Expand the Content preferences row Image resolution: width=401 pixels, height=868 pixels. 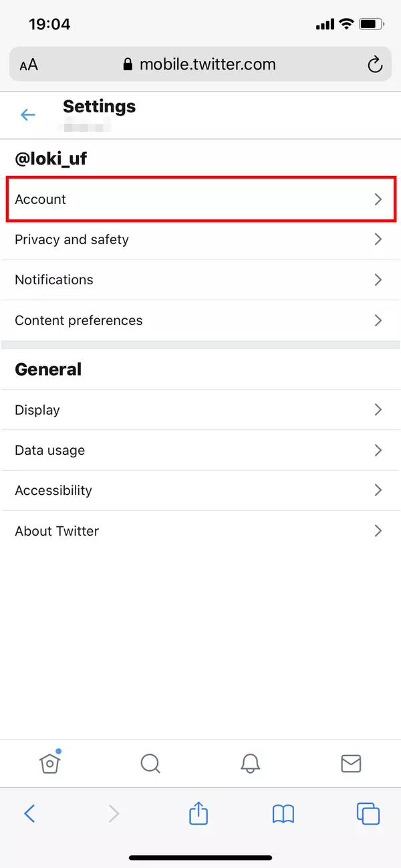pos(200,320)
